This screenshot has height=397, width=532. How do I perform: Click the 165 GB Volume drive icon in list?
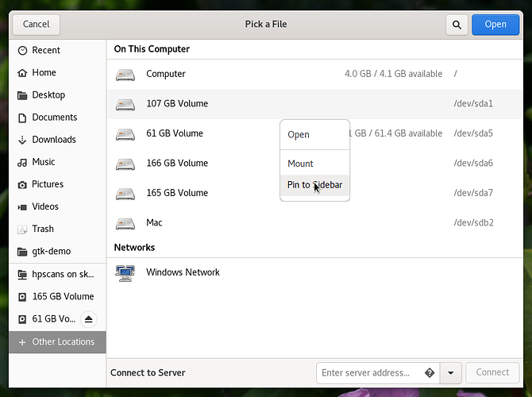[125, 194]
